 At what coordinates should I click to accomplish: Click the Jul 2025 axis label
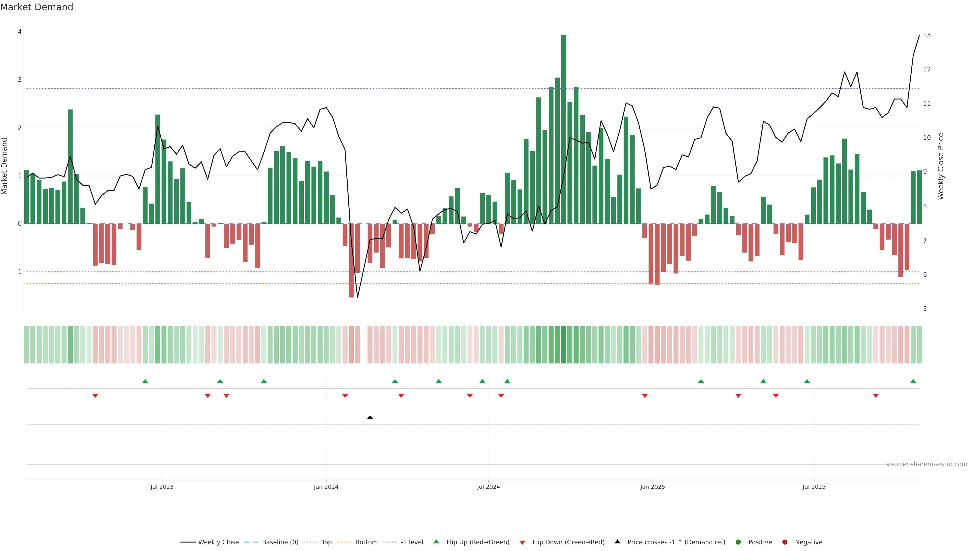[x=814, y=487]
